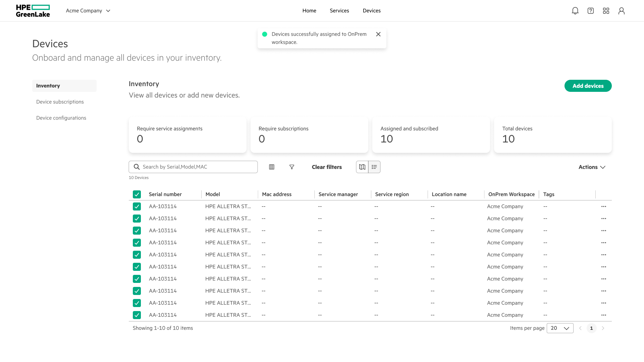The image size is (644, 362).
Task: Switch to list view icon
Action: click(374, 167)
